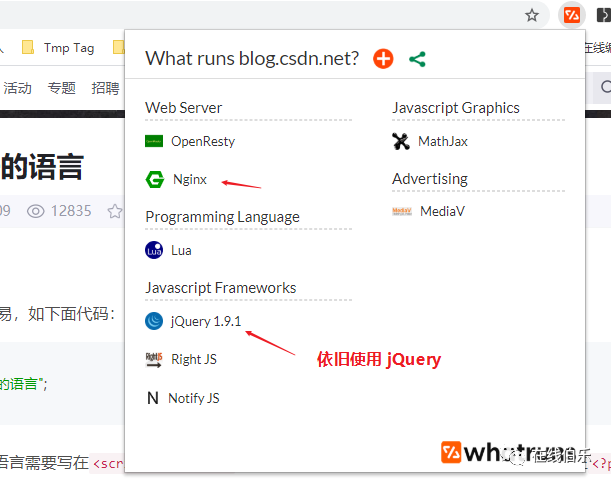Click the Programming Language category heading
Image resolution: width=611 pixels, height=483 pixels.
[x=223, y=217]
